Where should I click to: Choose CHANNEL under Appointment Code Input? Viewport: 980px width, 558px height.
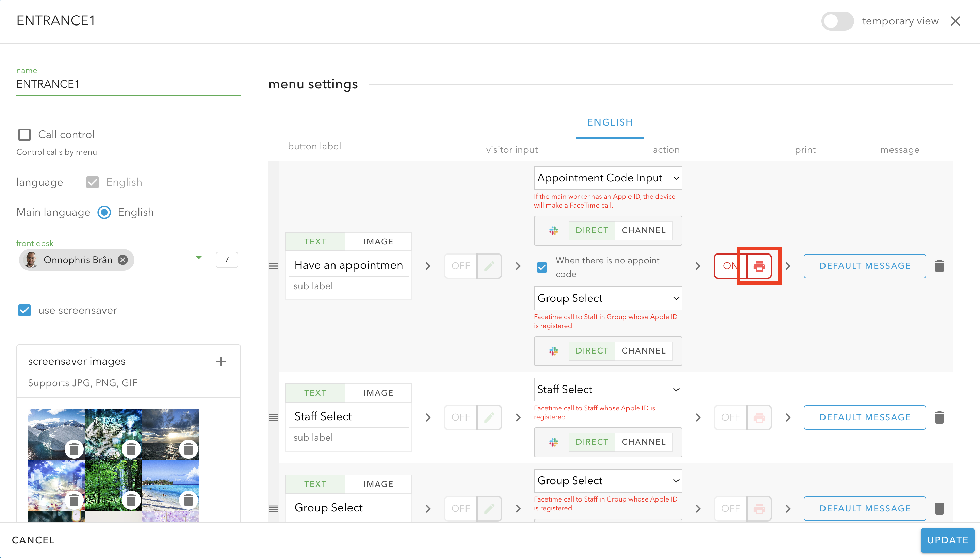tap(643, 230)
